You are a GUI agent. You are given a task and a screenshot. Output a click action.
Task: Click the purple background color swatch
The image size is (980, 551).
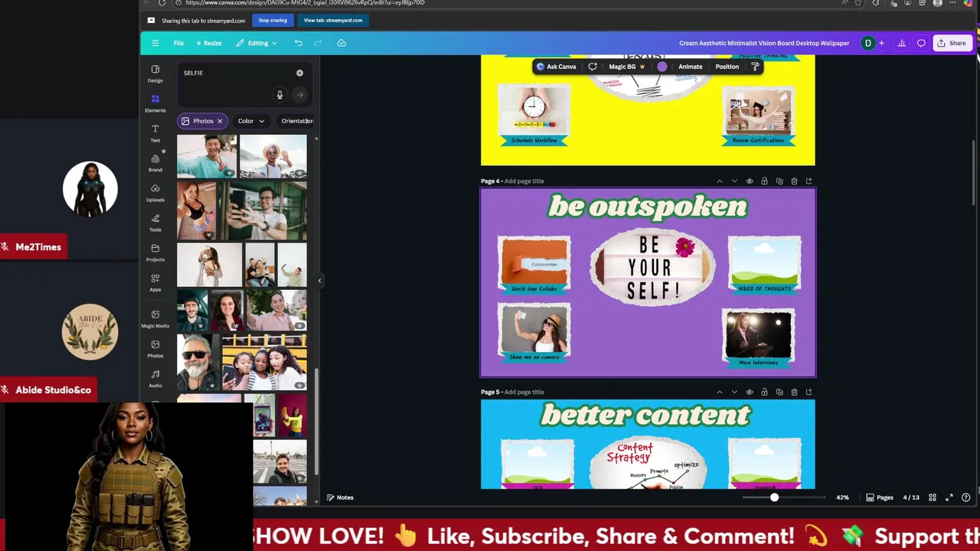click(662, 67)
